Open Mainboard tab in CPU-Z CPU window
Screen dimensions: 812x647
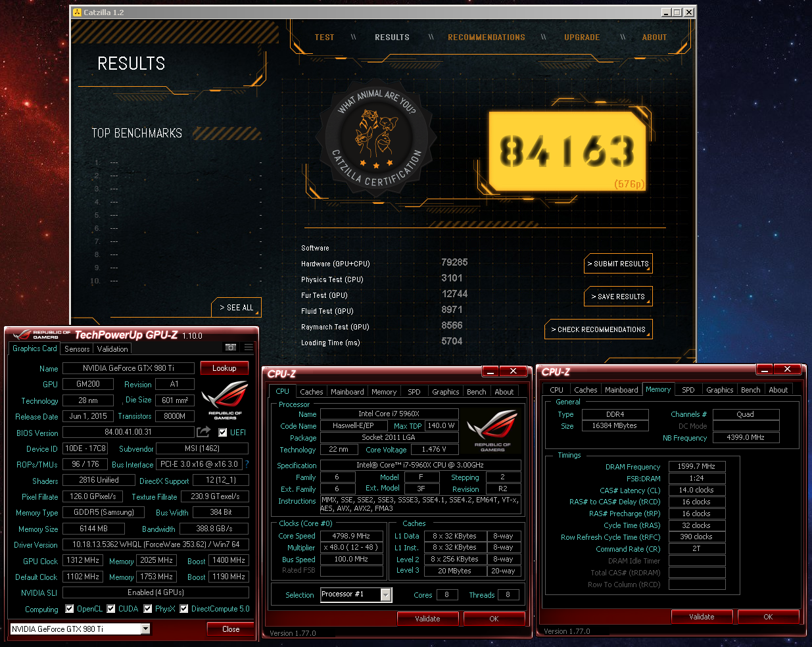pyautogui.click(x=347, y=392)
